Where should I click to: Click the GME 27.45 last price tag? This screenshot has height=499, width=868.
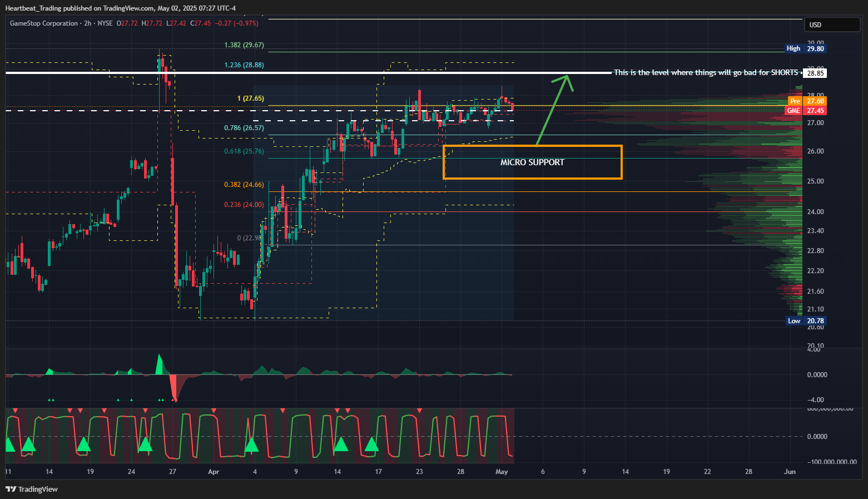[x=806, y=111]
